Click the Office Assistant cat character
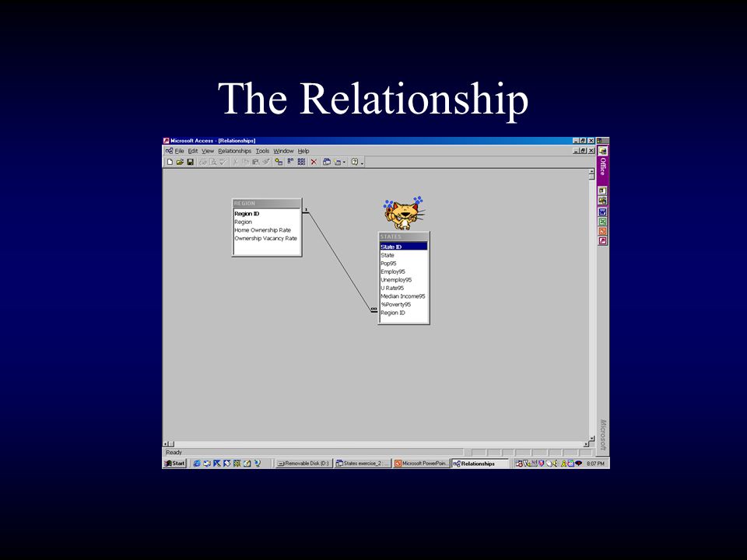This screenshot has width=747, height=560. coord(404,213)
